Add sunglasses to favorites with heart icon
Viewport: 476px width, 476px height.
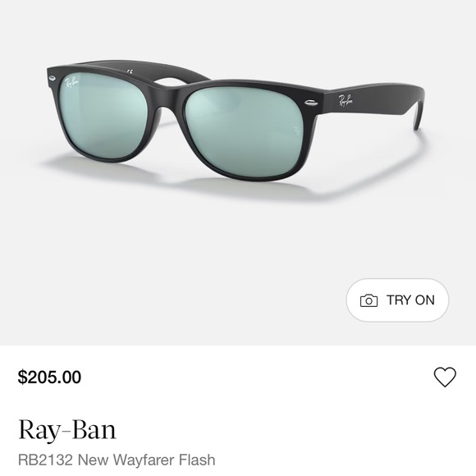(x=445, y=377)
